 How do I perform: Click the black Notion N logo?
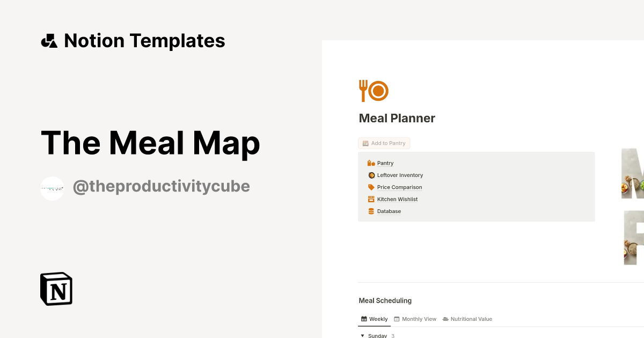point(56,289)
